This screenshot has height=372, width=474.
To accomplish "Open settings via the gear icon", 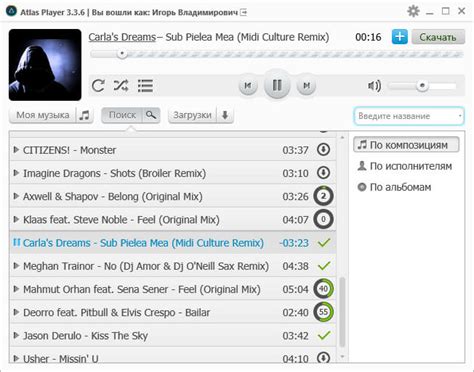I will 413,11.
